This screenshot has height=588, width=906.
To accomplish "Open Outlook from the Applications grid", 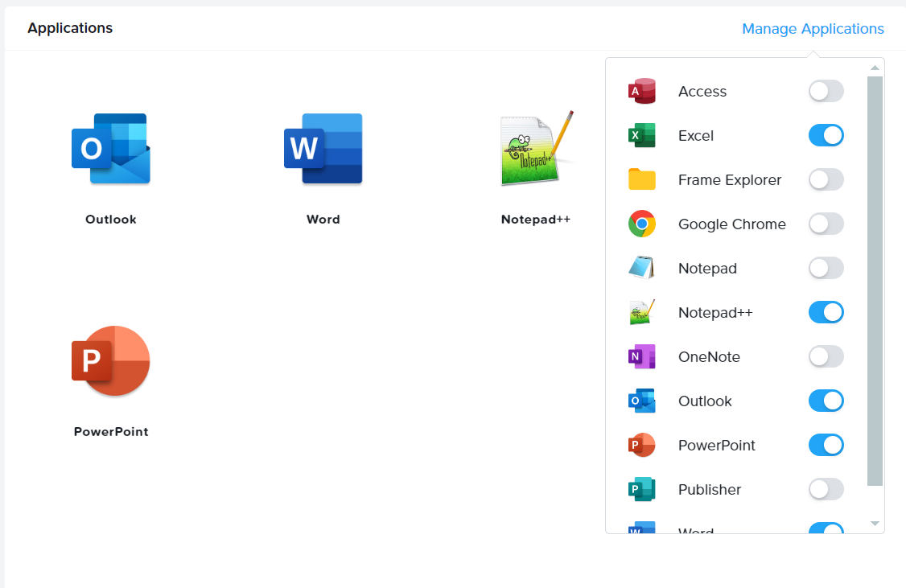I will 110,149.
